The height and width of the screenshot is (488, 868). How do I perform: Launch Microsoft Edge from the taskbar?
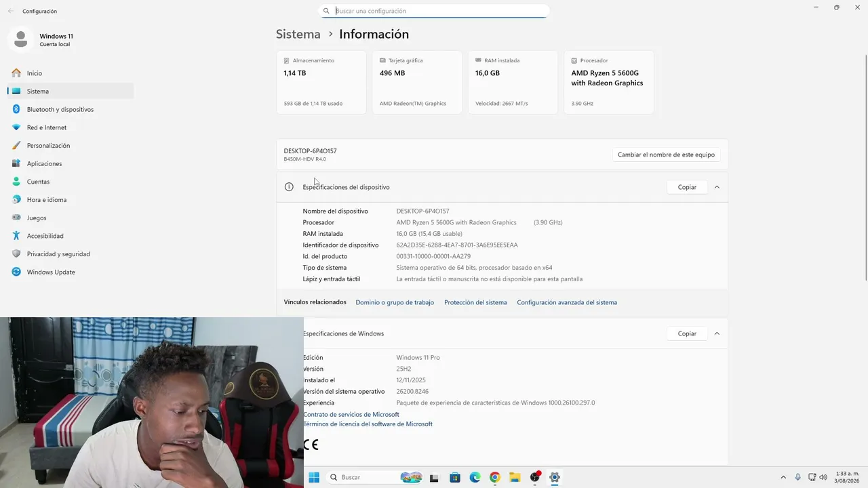(475, 477)
